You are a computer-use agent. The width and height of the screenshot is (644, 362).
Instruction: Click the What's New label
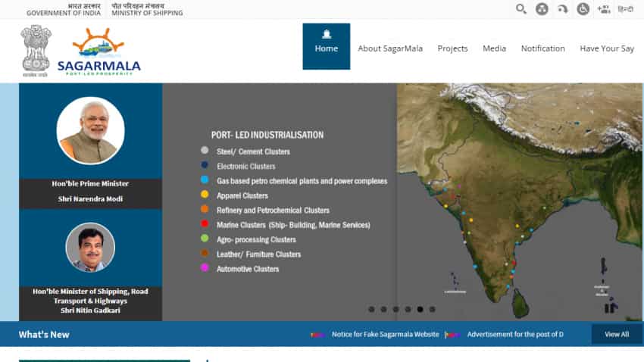click(44, 335)
